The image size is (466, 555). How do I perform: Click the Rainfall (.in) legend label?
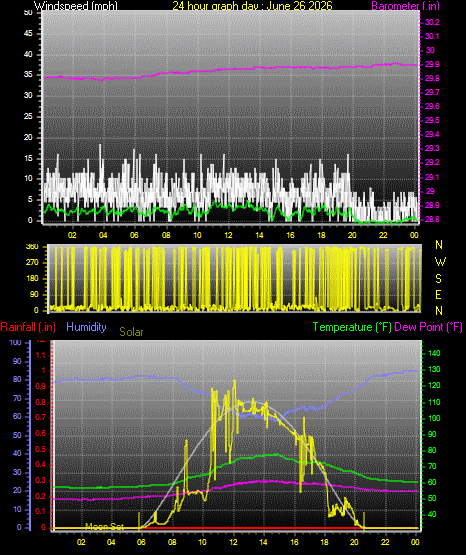coord(28,327)
